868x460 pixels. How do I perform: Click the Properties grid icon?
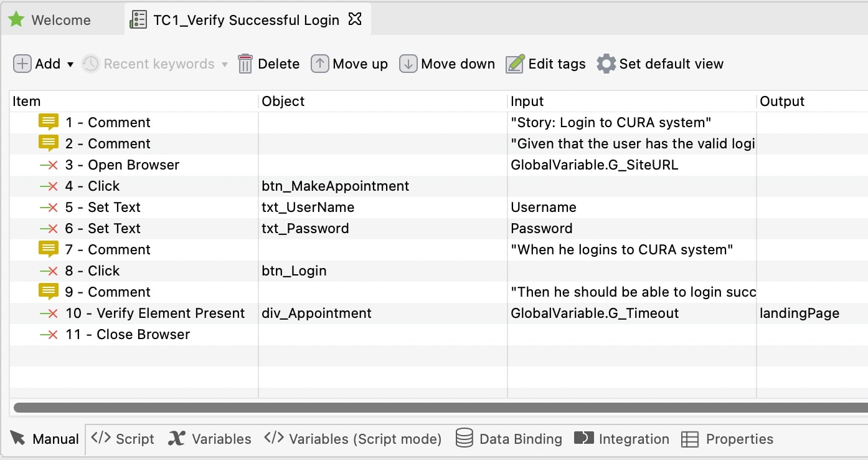pyautogui.click(x=691, y=439)
